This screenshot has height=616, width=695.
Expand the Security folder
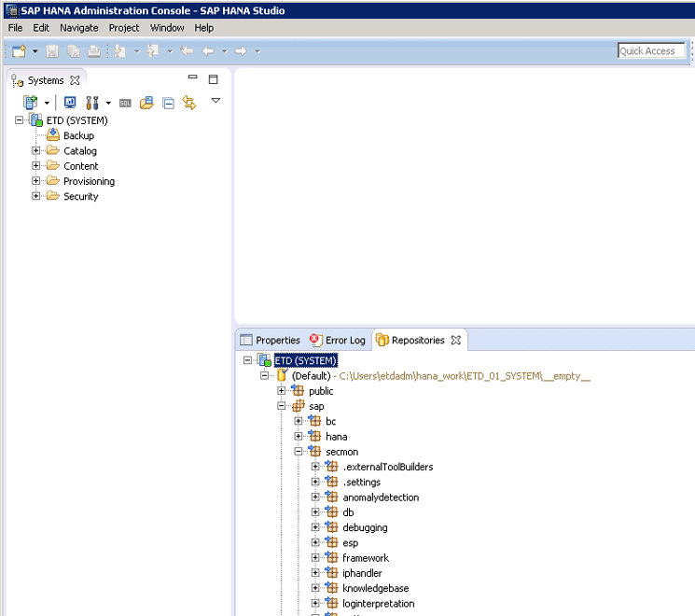tap(36, 196)
